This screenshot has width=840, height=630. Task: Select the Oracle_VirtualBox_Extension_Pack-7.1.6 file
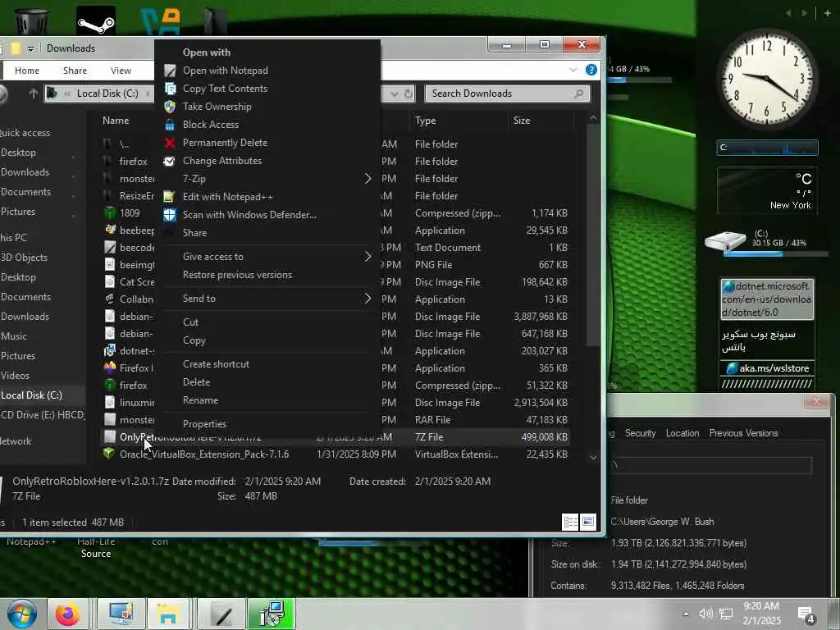point(204,454)
